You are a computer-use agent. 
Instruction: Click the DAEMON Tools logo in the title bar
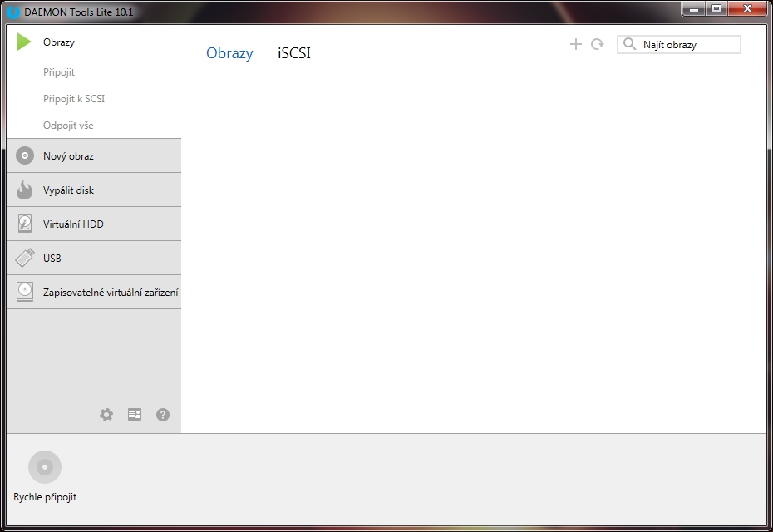pos(13,12)
